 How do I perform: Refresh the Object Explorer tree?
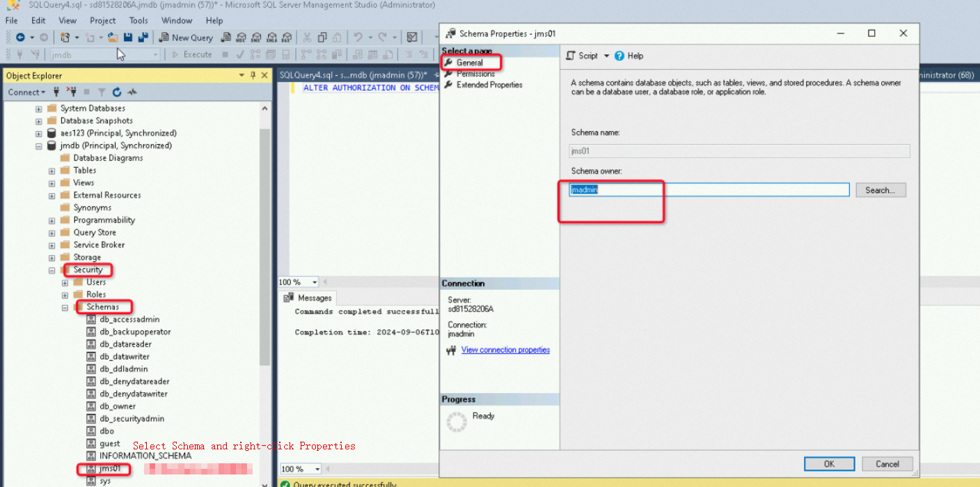117,92
